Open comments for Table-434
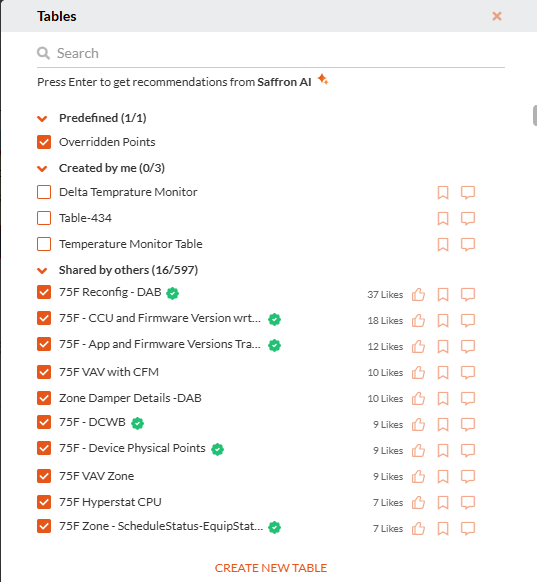 (468, 218)
